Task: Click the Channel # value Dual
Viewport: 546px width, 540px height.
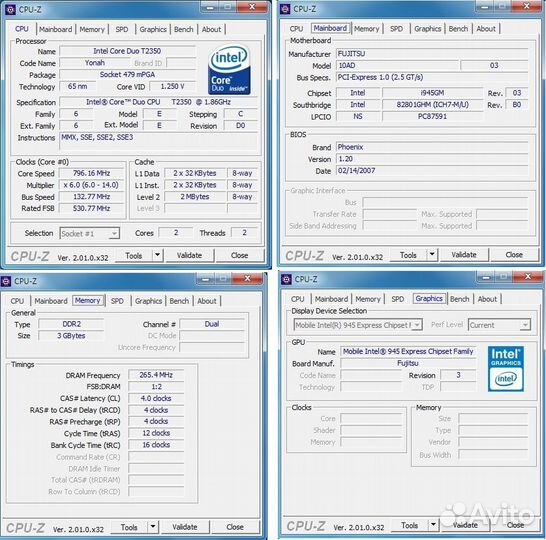Action: [212, 324]
